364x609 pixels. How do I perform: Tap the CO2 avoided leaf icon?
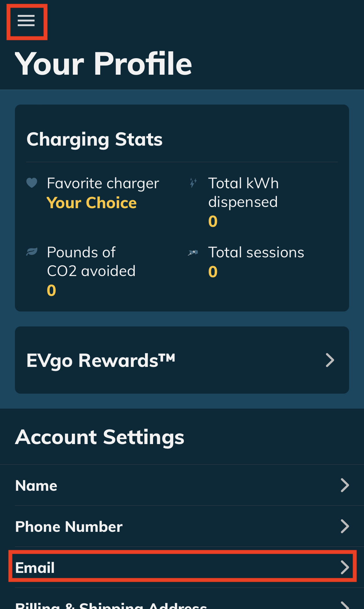point(32,251)
